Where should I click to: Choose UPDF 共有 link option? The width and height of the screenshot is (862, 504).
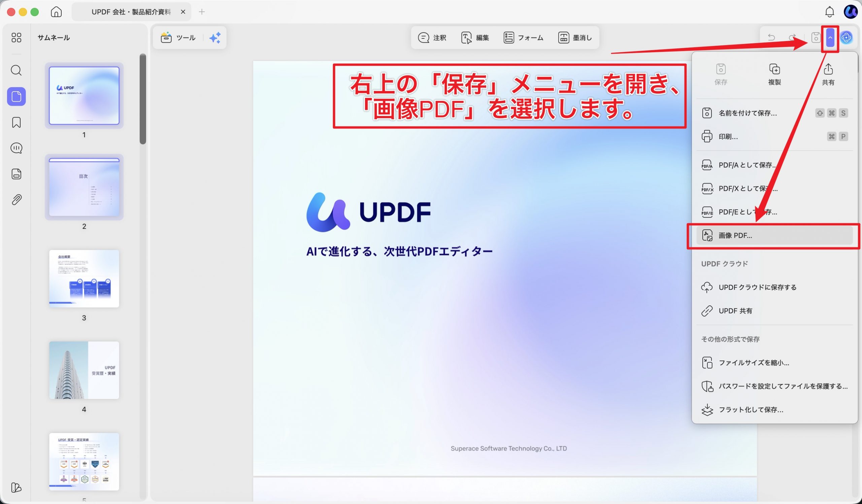click(x=774, y=311)
